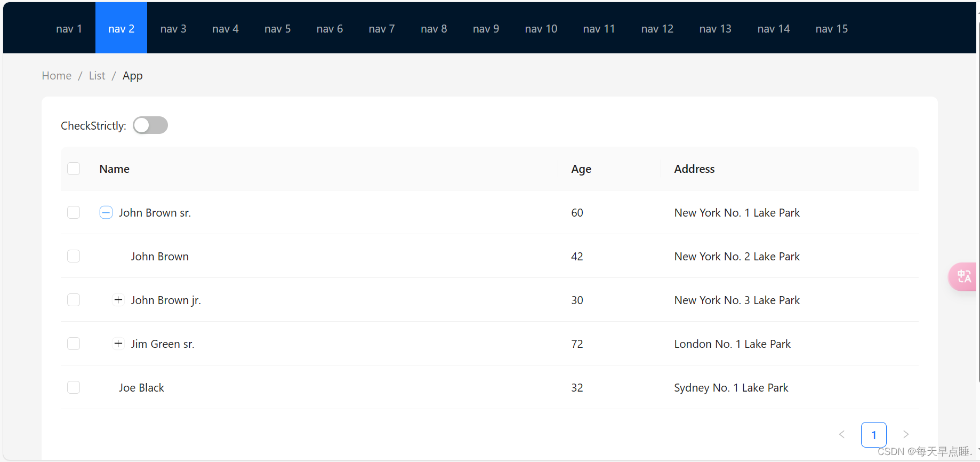Open the nav 1 menu item
The height and width of the screenshot is (462, 980).
(x=69, y=29)
